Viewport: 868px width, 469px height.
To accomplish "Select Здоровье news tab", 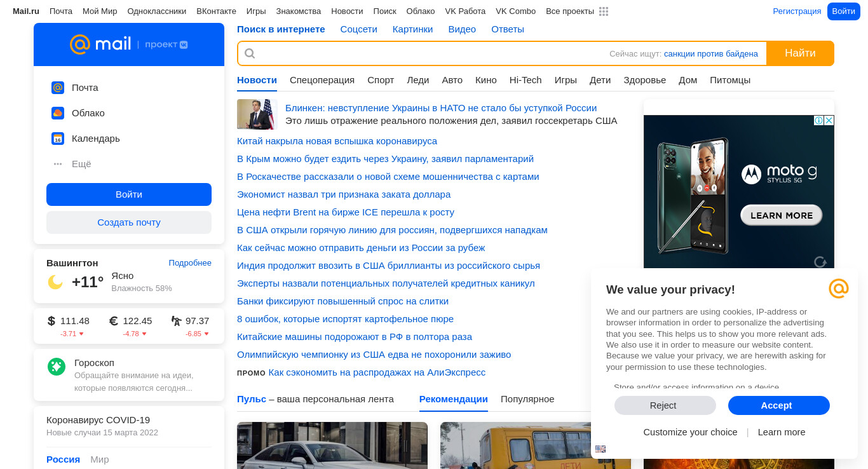I will tap(645, 80).
